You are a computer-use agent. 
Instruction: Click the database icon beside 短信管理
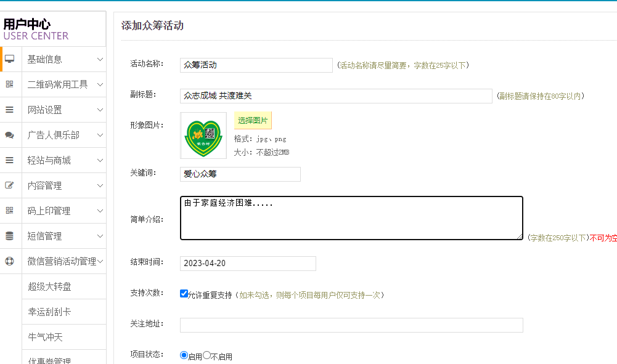[10, 236]
